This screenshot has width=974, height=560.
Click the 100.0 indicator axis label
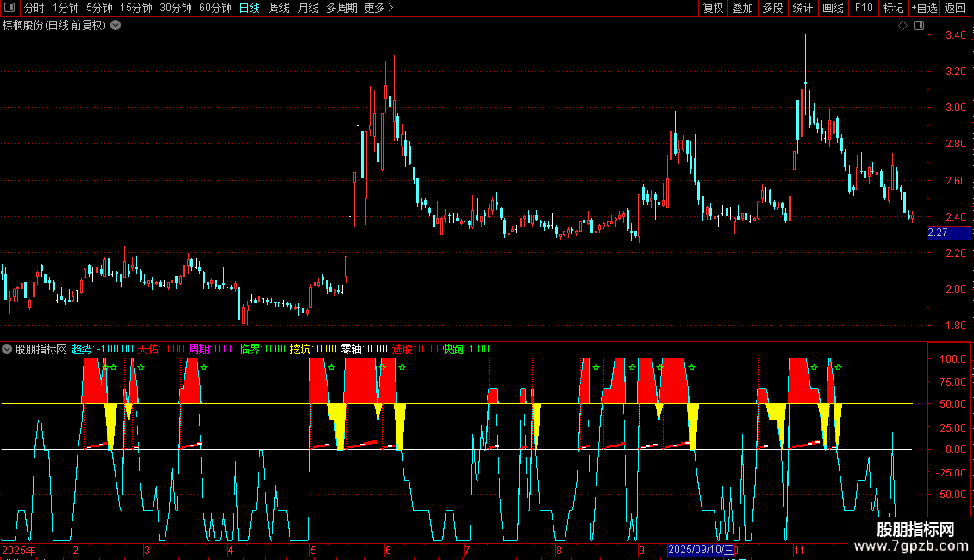click(x=952, y=359)
